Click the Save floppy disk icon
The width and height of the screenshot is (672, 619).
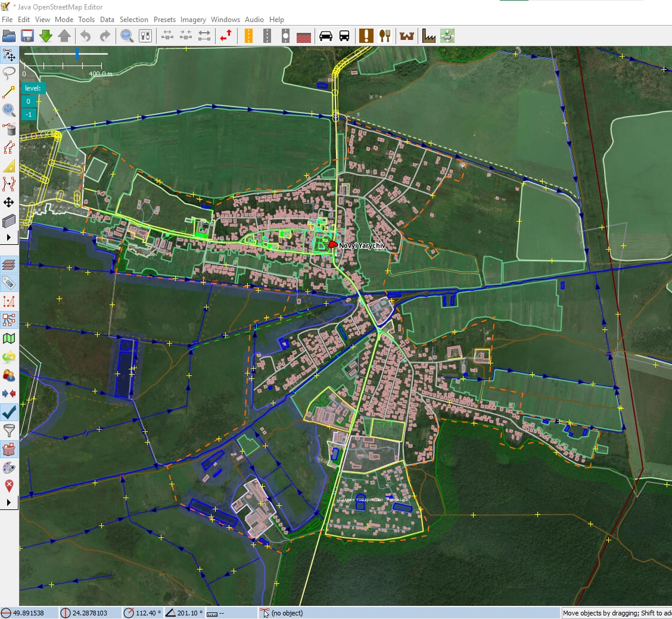pos(27,36)
